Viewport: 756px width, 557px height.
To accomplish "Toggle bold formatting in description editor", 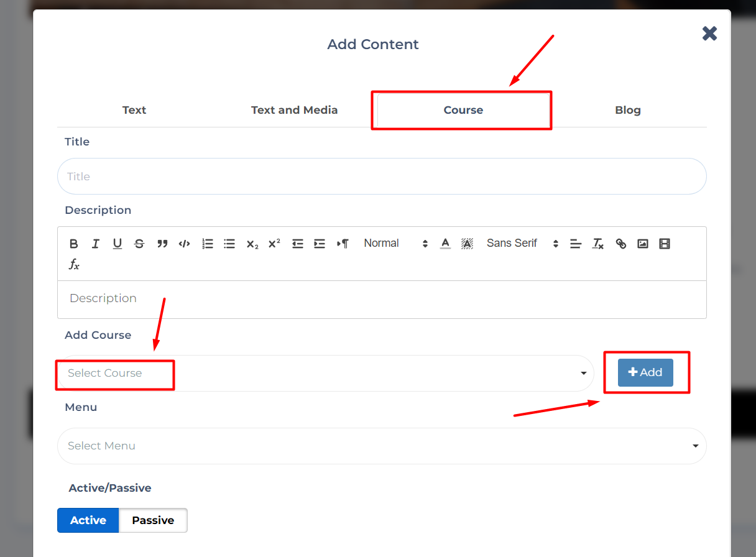I will pos(74,244).
